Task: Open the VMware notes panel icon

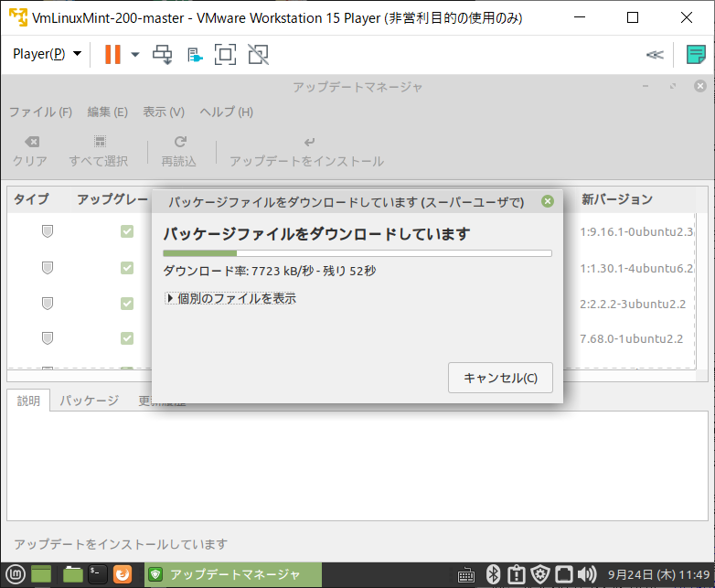Action: (x=696, y=54)
